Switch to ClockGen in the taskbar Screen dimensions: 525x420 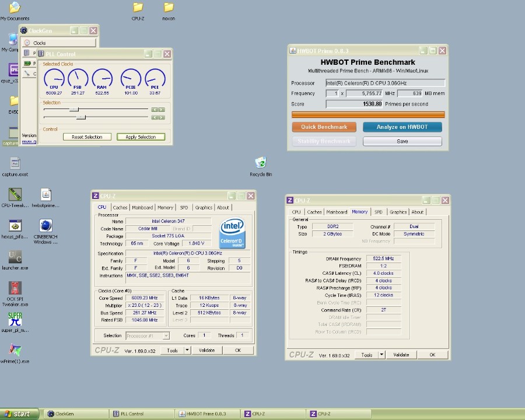[76, 414]
